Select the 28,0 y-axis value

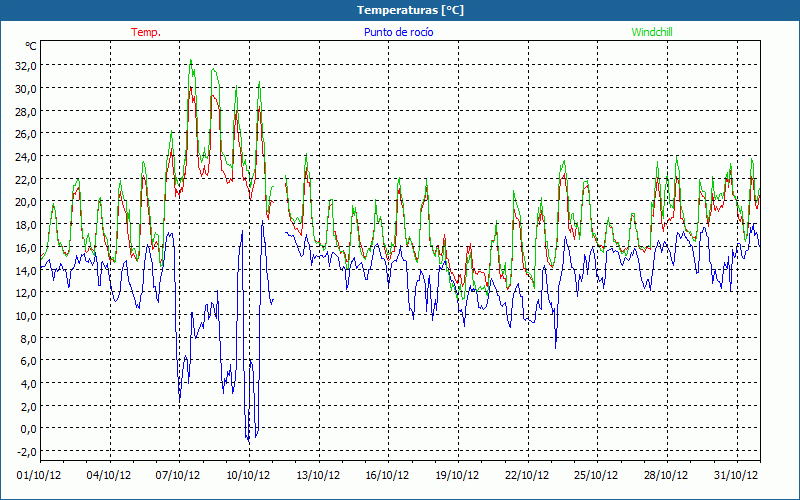pyautogui.click(x=26, y=112)
